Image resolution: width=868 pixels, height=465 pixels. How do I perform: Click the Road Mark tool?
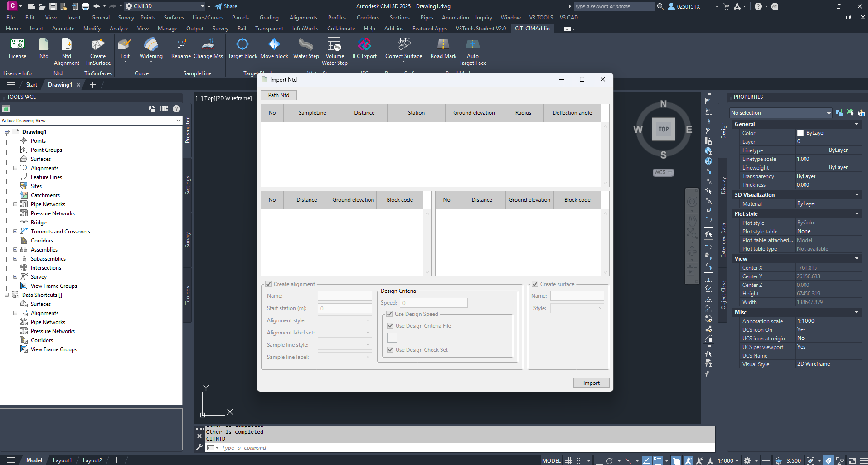443,49
